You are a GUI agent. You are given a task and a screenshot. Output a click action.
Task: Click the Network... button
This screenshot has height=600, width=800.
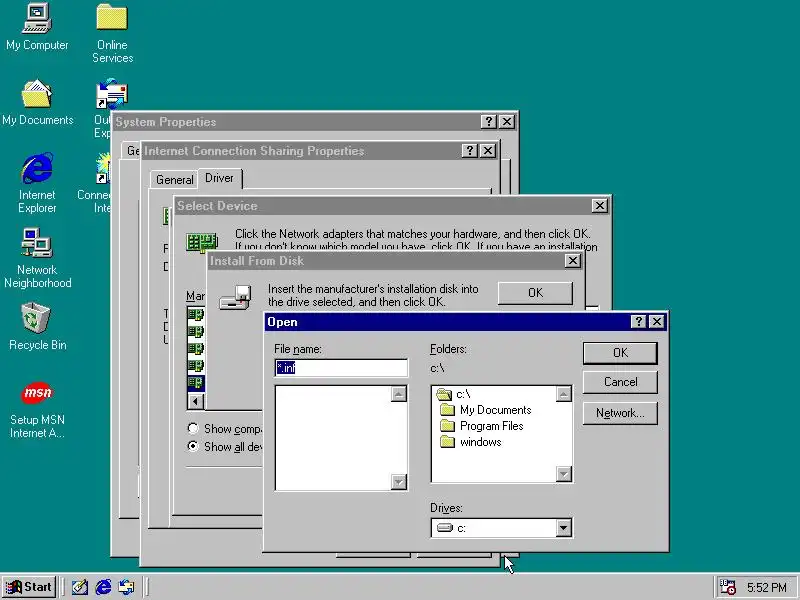click(620, 413)
